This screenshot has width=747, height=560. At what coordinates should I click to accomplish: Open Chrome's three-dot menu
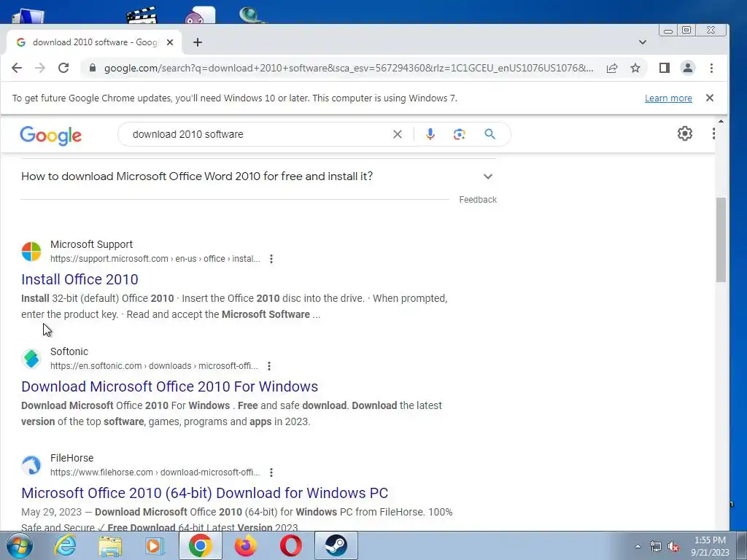[x=711, y=68]
